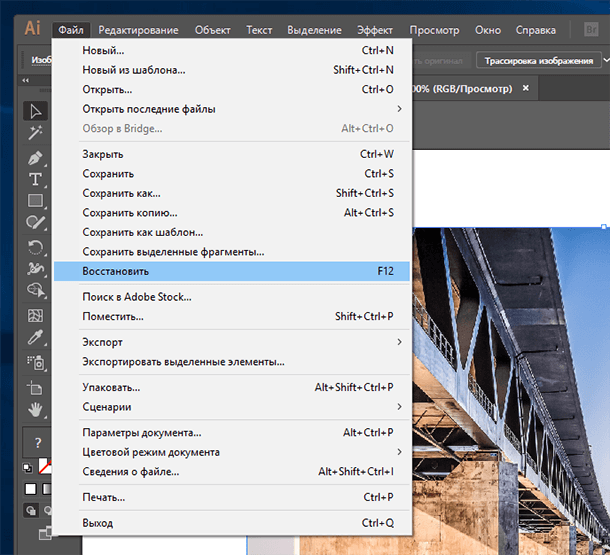Open the dropdown arrow beside Трассировка изображения
Viewport: 610px width, 555px height.
point(606,60)
